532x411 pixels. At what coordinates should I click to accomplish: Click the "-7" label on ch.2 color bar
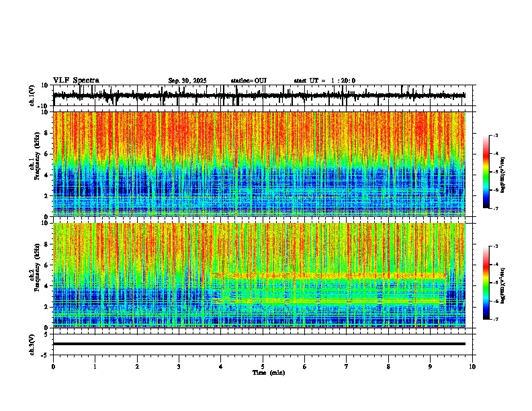[496, 319]
